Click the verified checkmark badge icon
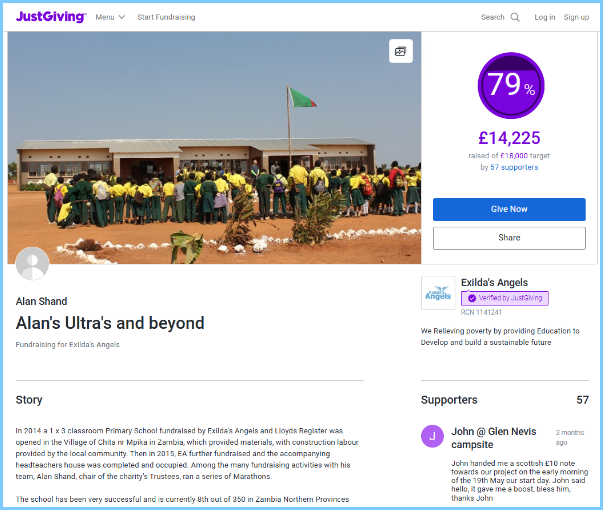Viewport: 603px width, 510px height. 472,298
